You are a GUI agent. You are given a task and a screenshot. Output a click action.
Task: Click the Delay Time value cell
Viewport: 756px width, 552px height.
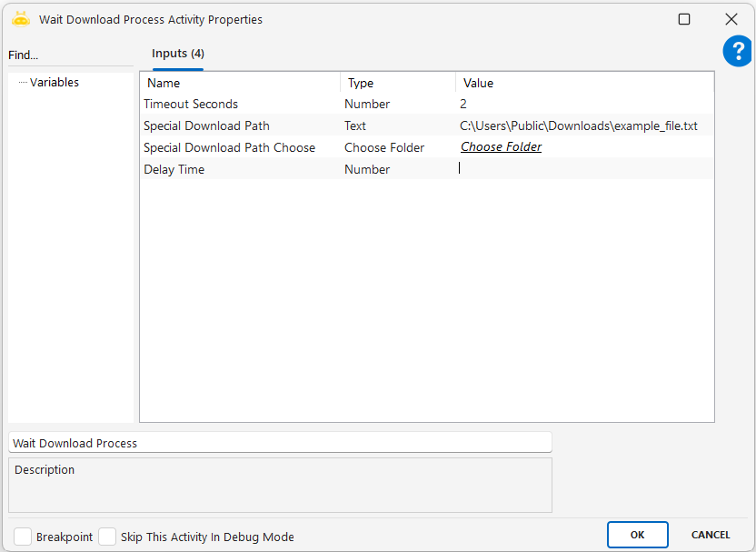coord(582,169)
